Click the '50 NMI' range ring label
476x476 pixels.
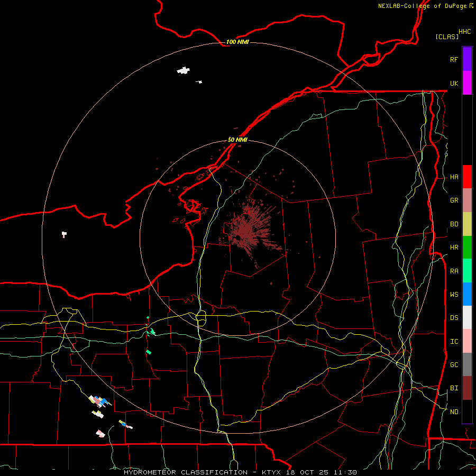(x=237, y=140)
